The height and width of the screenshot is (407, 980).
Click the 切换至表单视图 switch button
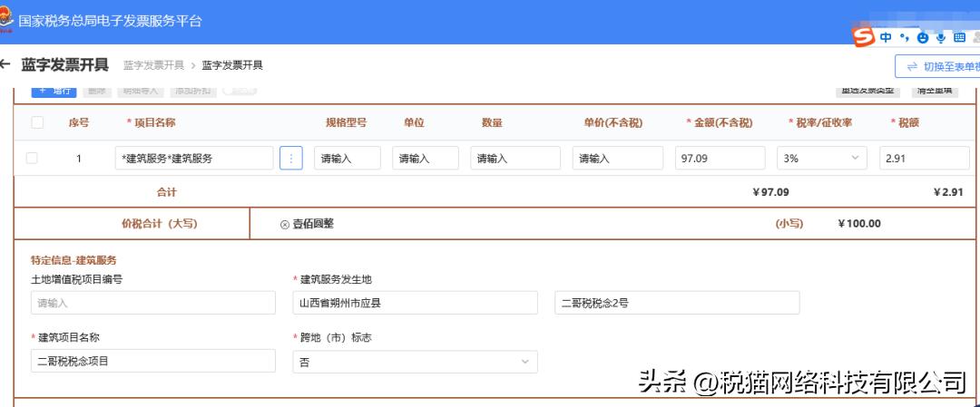pos(937,66)
